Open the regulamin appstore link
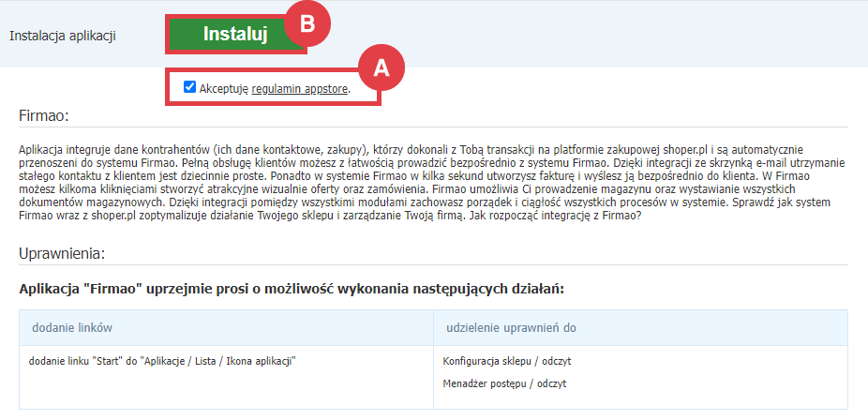The image size is (868, 420). 300,89
